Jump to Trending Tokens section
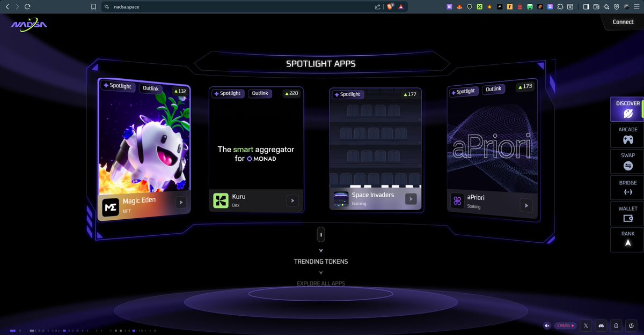644x335 pixels. (321, 262)
